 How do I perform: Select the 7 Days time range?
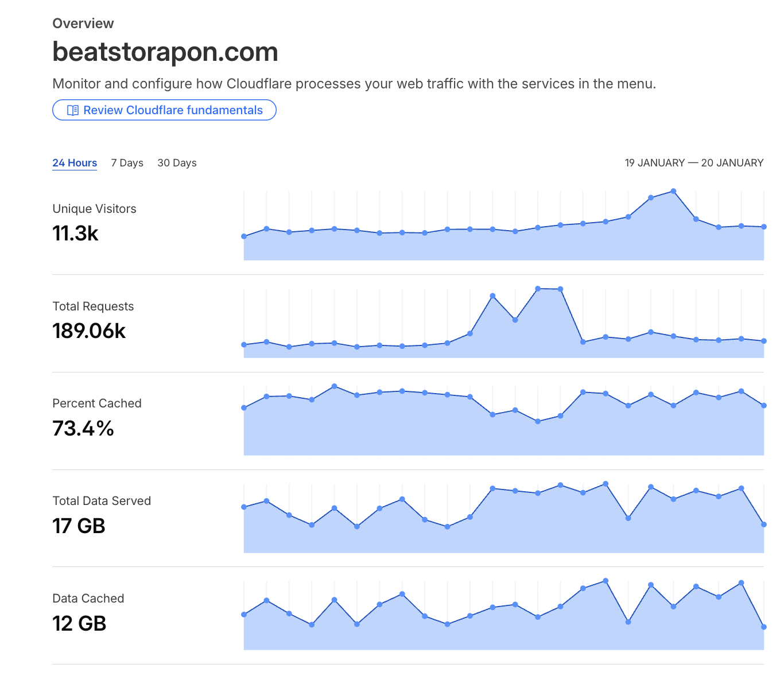(127, 163)
